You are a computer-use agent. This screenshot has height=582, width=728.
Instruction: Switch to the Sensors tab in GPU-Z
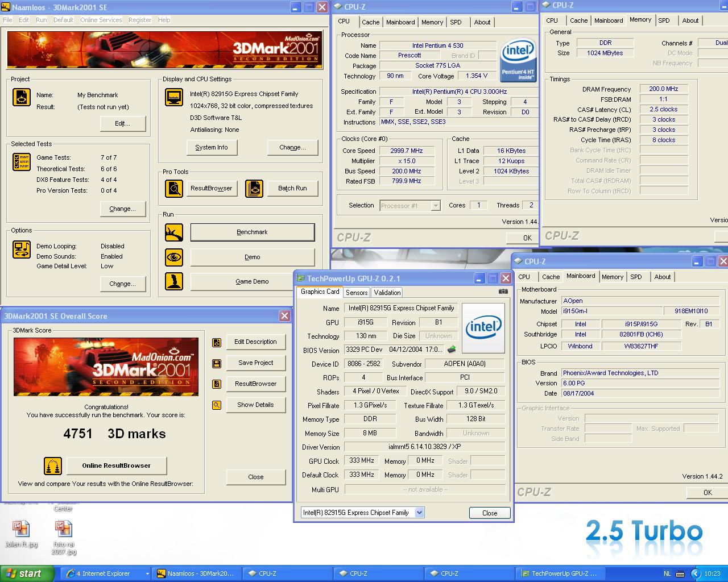[x=357, y=293]
